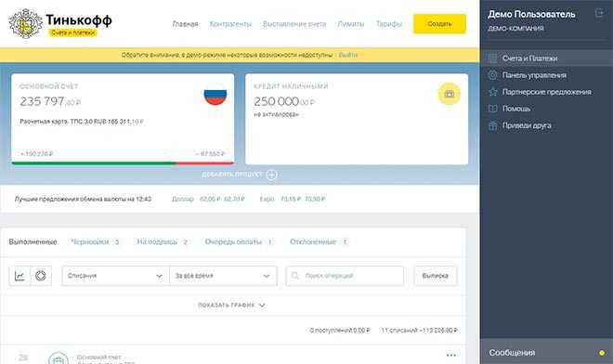This screenshot has height=364, width=613.
Task: Click the 0 поступлений total text
Action: click(x=340, y=331)
